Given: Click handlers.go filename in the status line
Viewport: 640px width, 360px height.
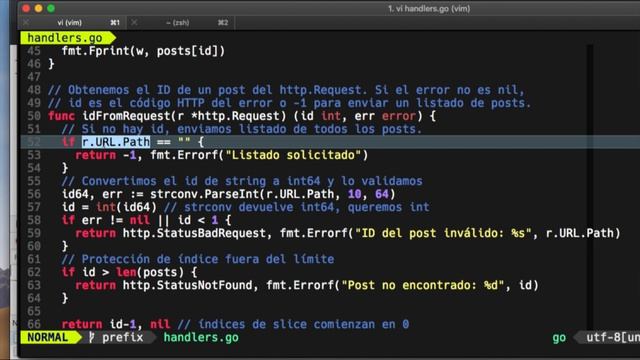Looking at the screenshot, I should [x=201, y=338].
